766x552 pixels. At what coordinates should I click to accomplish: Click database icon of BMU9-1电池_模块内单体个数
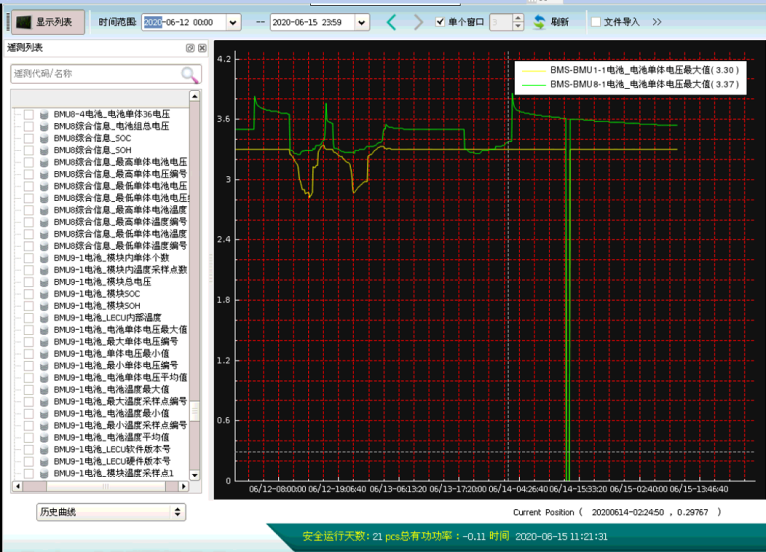[44, 258]
